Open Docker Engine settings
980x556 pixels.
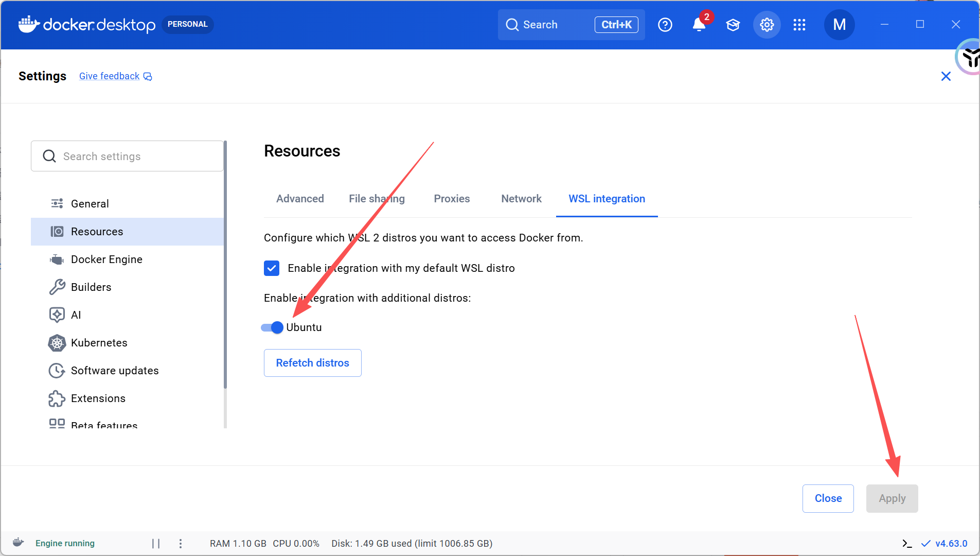tap(127, 259)
